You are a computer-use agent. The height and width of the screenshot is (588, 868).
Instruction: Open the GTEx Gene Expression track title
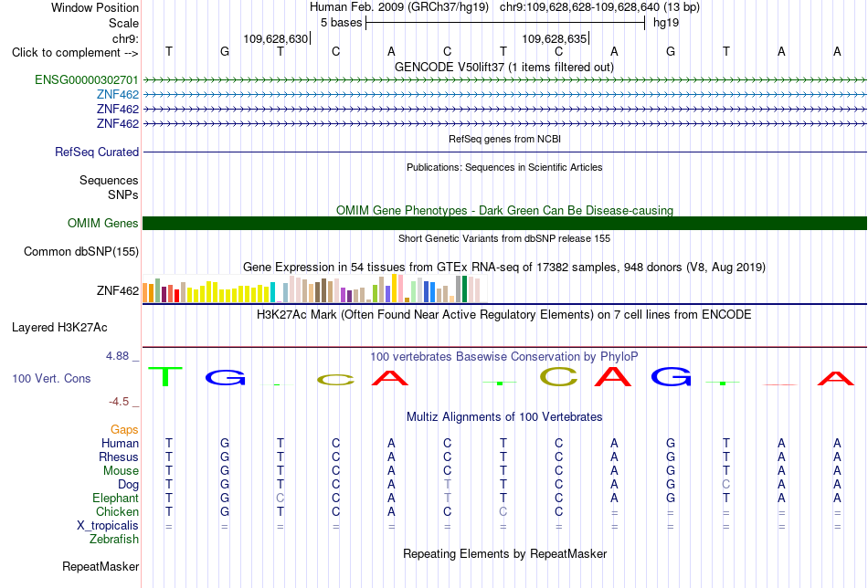(504, 268)
